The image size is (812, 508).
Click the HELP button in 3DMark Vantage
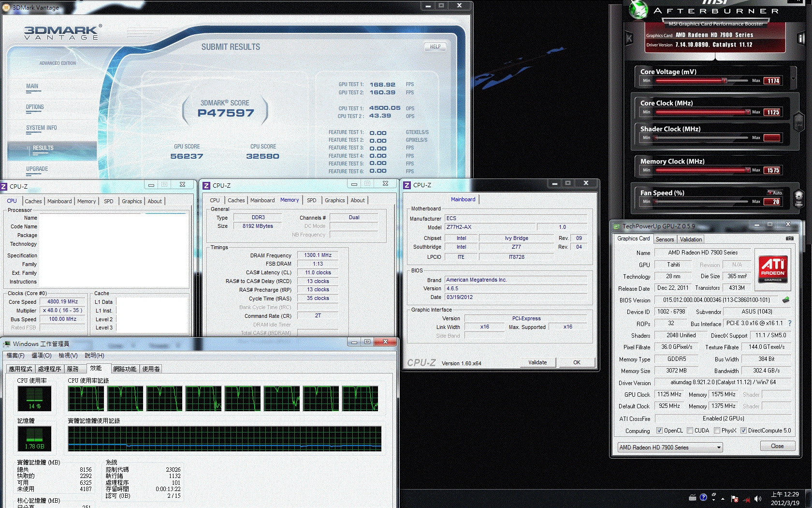(x=435, y=46)
